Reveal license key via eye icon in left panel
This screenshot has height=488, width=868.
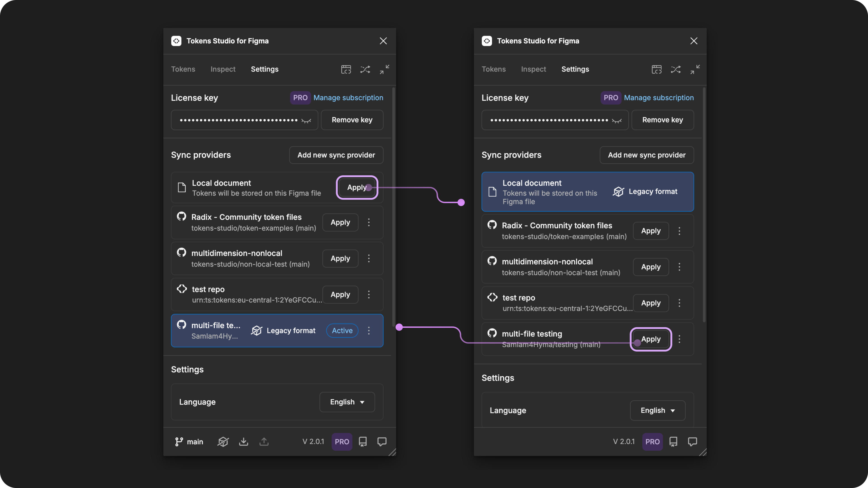(306, 121)
